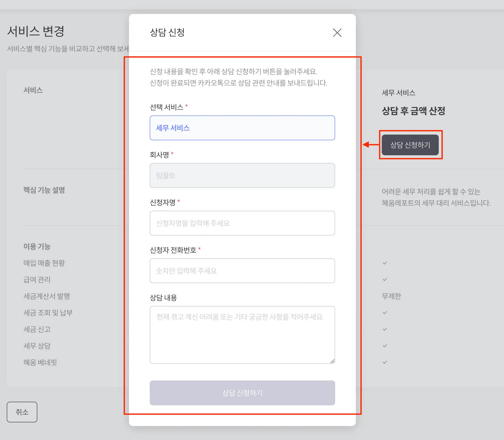Screen dimensions: 504x440
Task: Focus the 신청자명 input field
Action: [242, 223]
